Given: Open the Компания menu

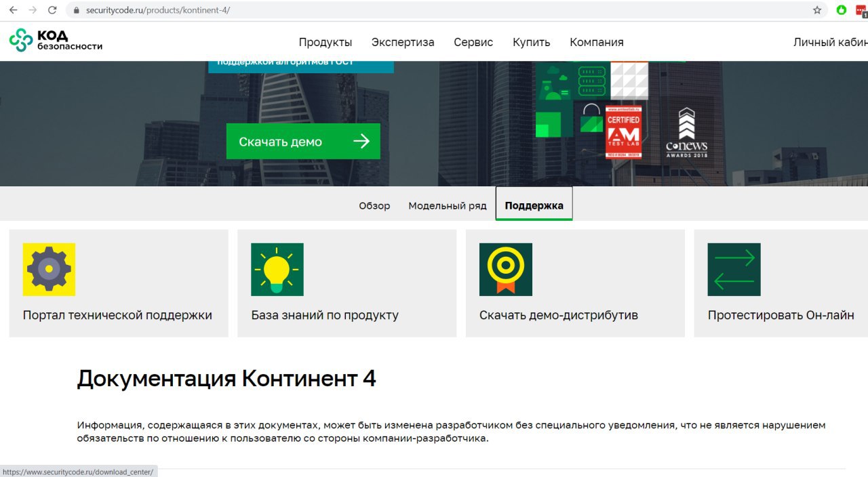Looking at the screenshot, I should [x=597, y=42].
